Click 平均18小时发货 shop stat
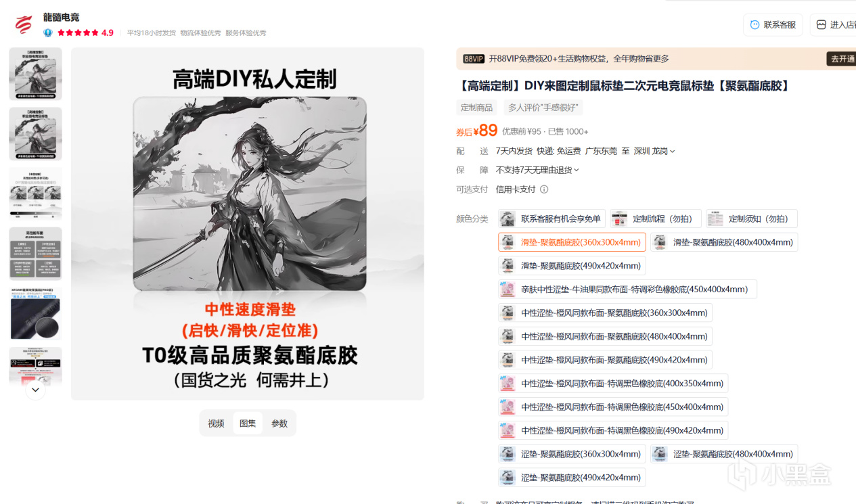The image size is (856, 504). click(152, 32)
